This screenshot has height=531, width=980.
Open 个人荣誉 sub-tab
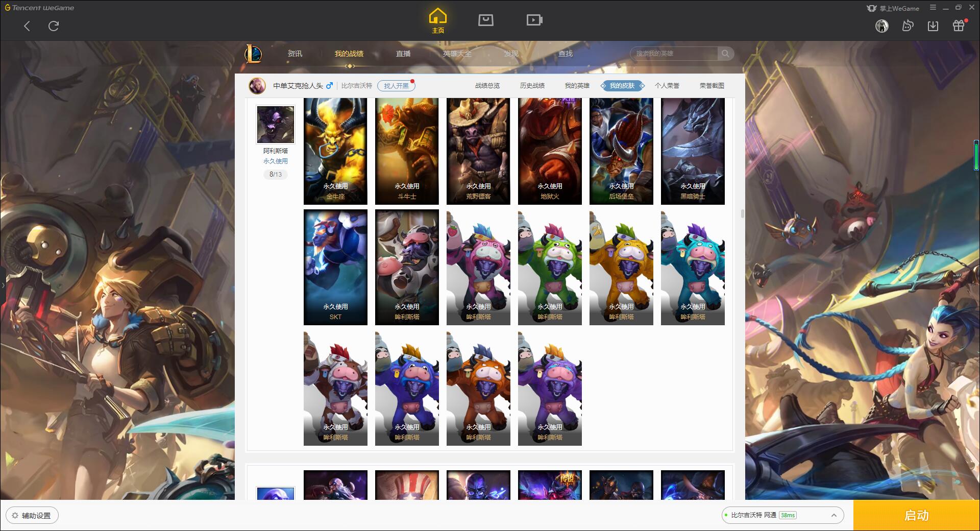click(x=667, y=86)
